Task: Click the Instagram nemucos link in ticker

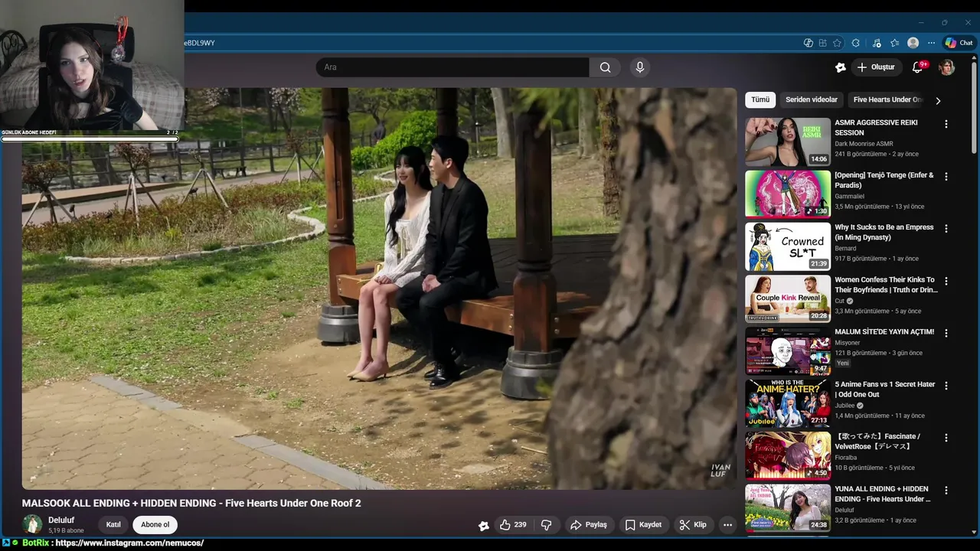Action: (129, 543)
